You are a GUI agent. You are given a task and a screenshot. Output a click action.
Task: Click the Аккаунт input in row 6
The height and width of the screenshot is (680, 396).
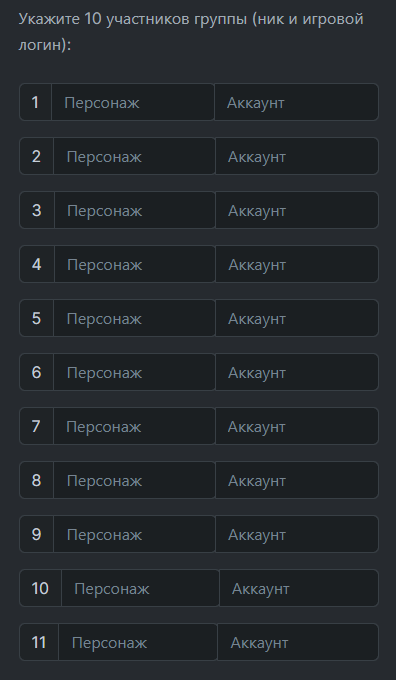coord(297,372)
